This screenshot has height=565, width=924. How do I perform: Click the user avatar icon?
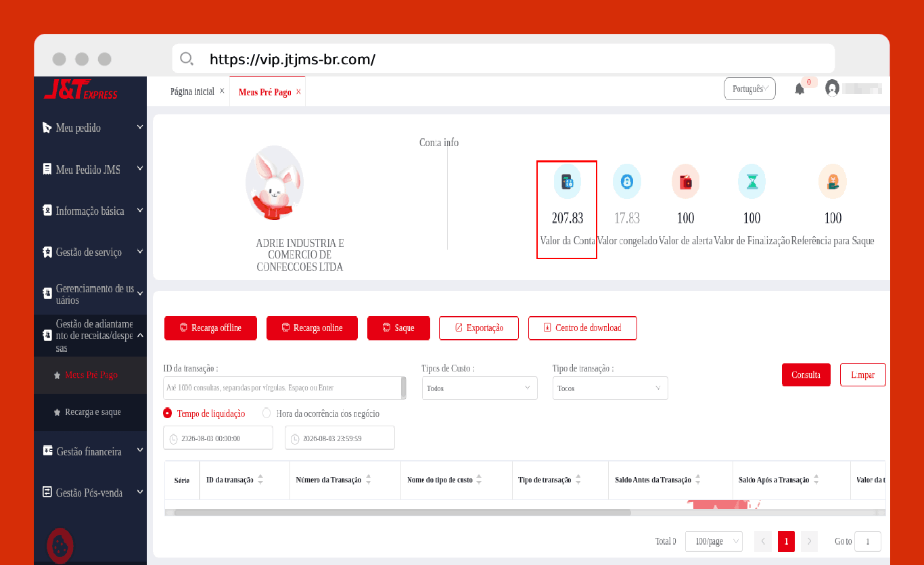tap(833, 88)
